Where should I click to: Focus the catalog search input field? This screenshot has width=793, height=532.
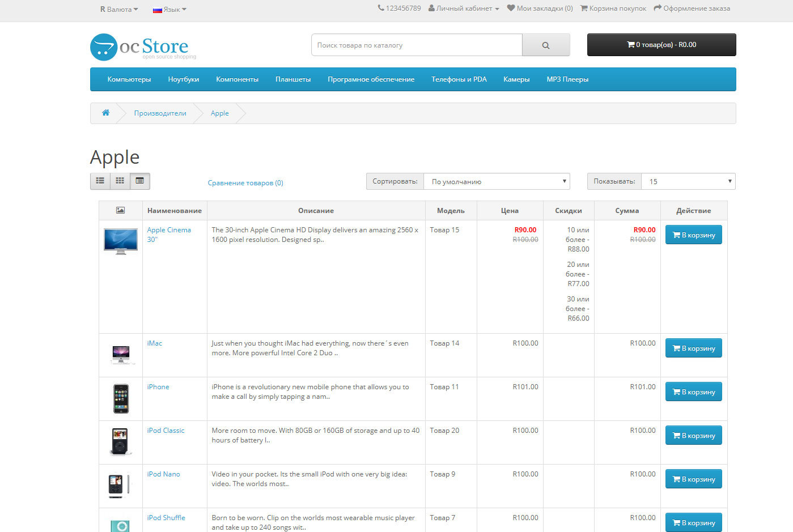coord(417,45)
